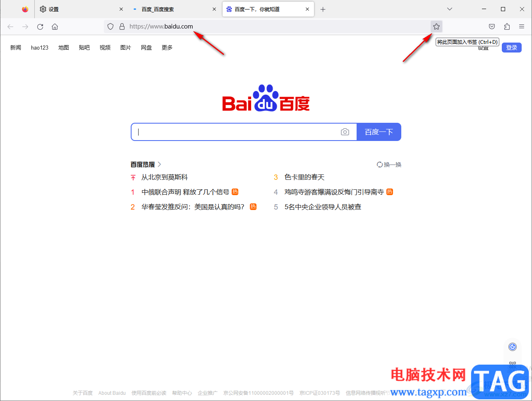
Task: Refresh hot searches with 换一换
Action: point(389,165)
